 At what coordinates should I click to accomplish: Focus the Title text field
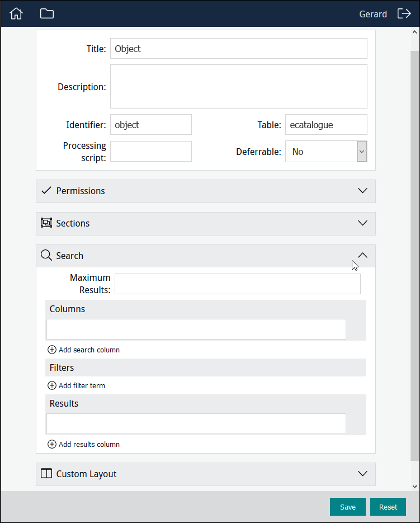(239, 48)
